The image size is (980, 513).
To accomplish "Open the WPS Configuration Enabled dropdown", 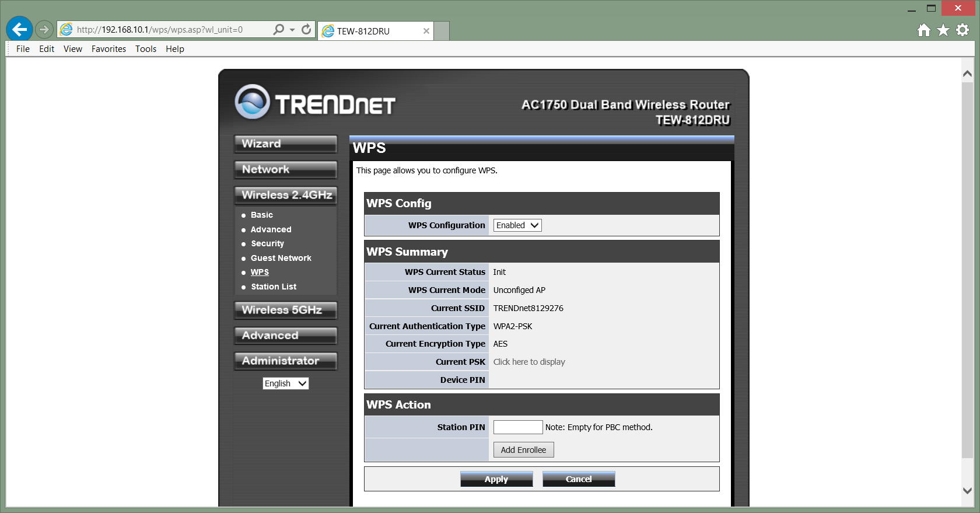I will 517,225.
